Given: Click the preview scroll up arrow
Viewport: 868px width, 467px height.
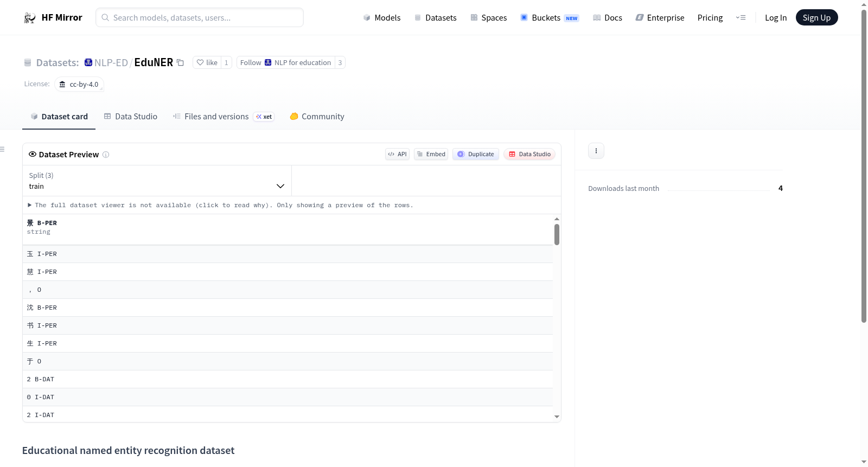Looking at the screenshot, I should [x=557, y=219].
